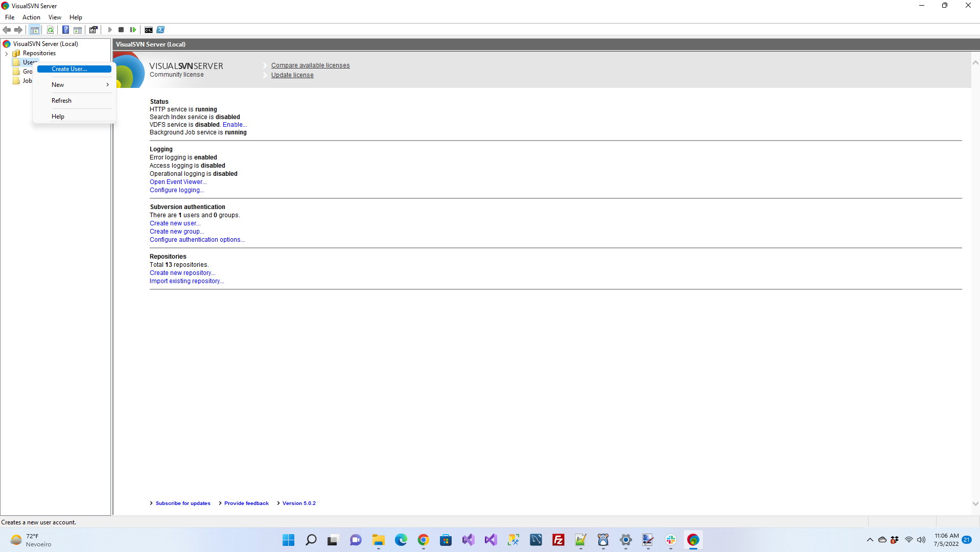
Task: Toggle the Show/Hide Action Pane toolbar button
Action: tap(78, 30)
